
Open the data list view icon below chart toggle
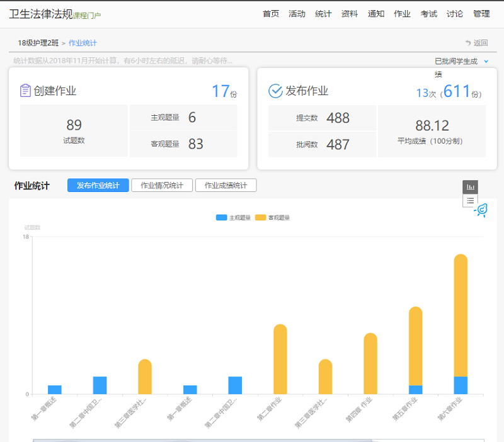471,200
